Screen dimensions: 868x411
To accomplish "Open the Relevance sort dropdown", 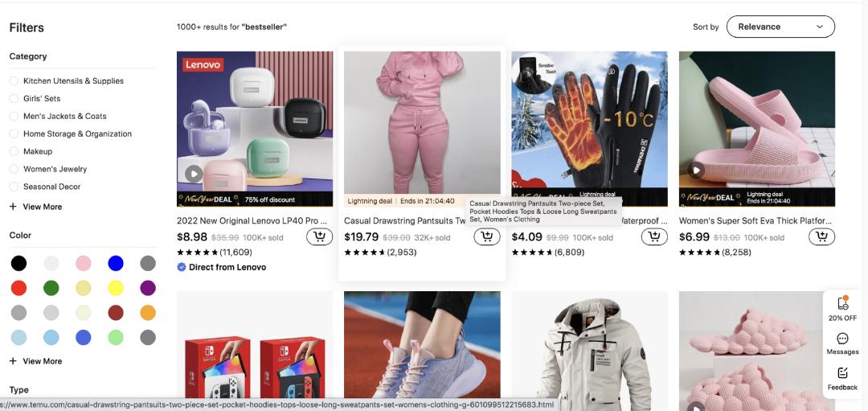I will pyautogui.click(x=780, y=27).
